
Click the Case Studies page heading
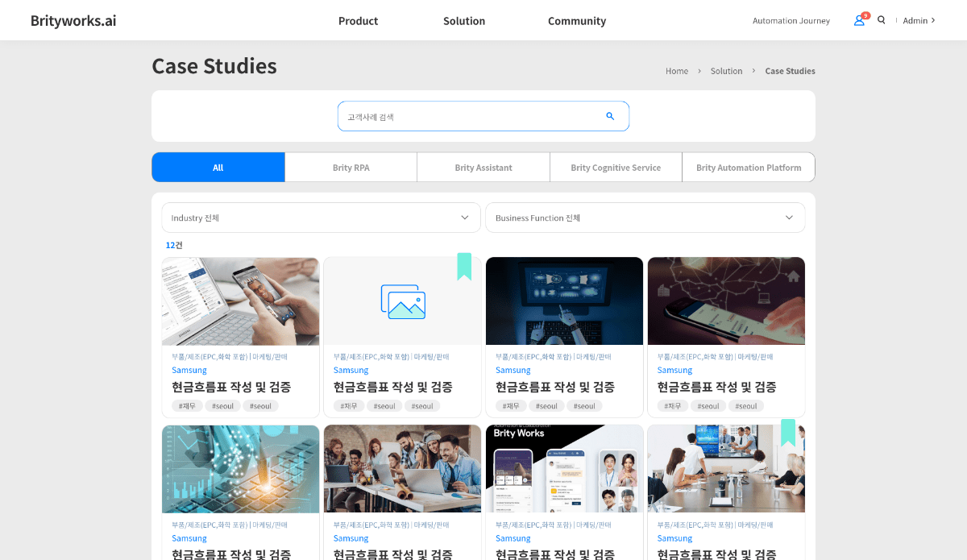214,66
